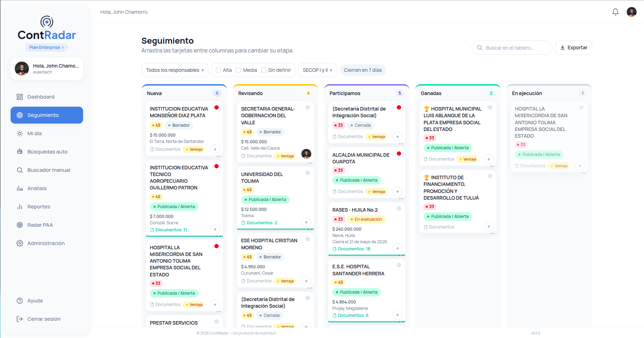The height and width of the screenshot is (338, 644).
Task: Click plus button on ALCALDIA MUNICIPAL DE GUAPOTA card
Action: tap(398, 192)
